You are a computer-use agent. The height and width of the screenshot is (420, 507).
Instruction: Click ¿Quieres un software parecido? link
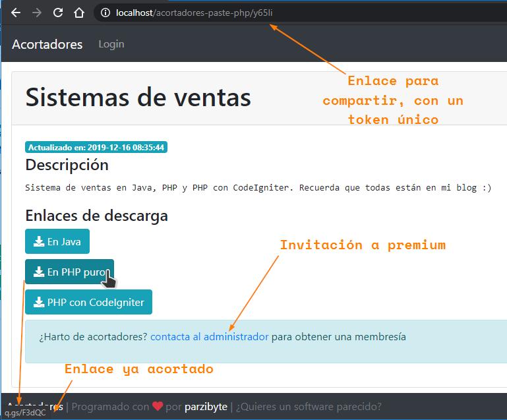coord(309,407)
